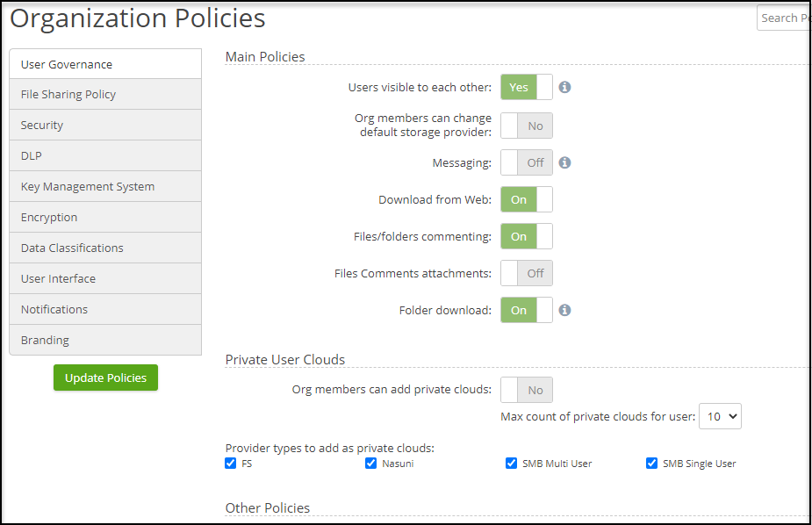
Task: Disable Download from Web toggle
Action: 527,199
